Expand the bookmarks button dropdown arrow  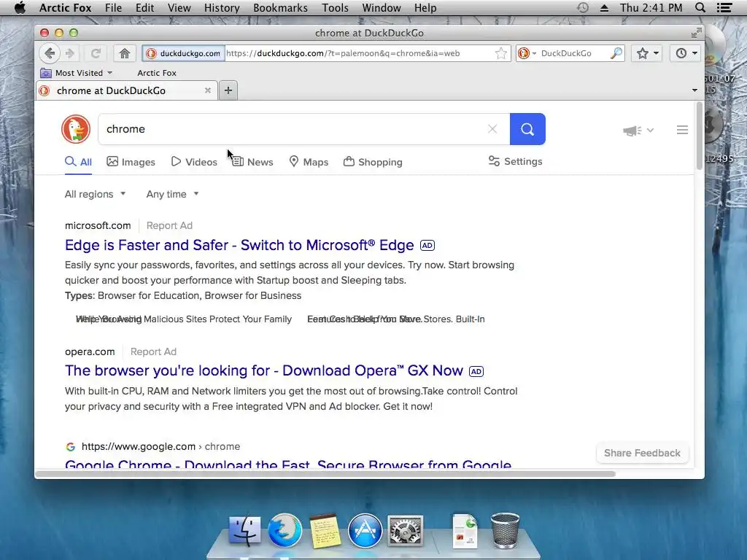click(656, 53)
